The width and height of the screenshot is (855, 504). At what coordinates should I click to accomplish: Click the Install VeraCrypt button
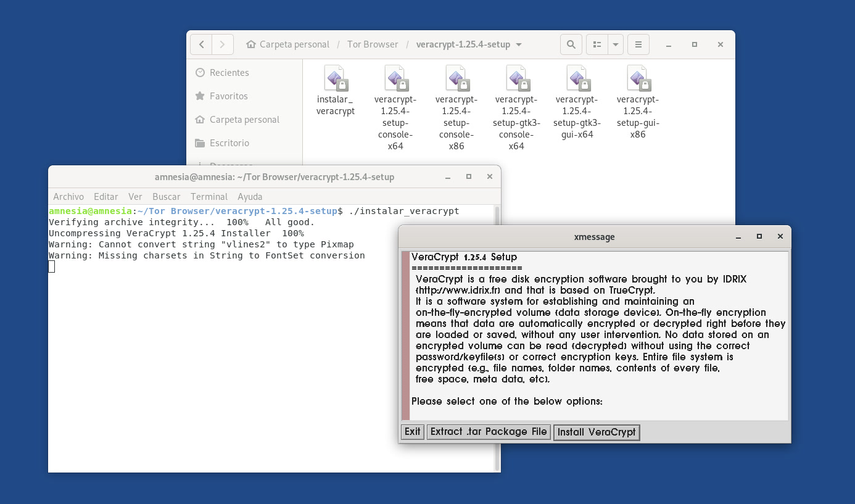coord(596,432)
